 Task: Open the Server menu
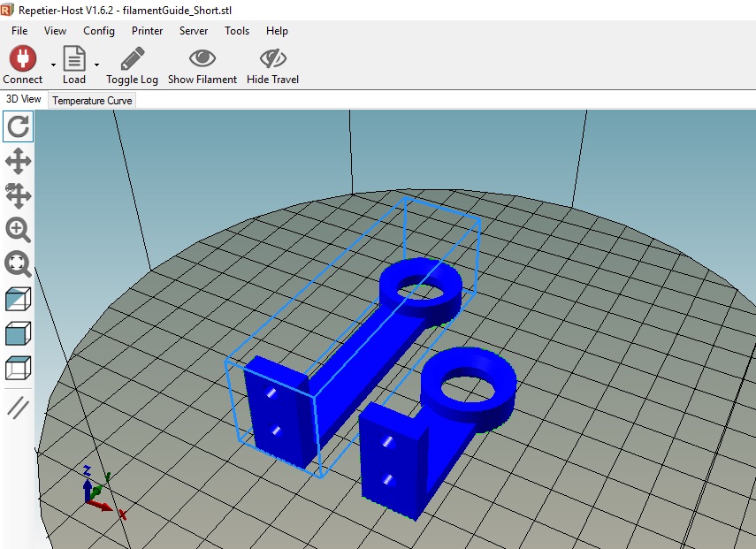[194, 31]
